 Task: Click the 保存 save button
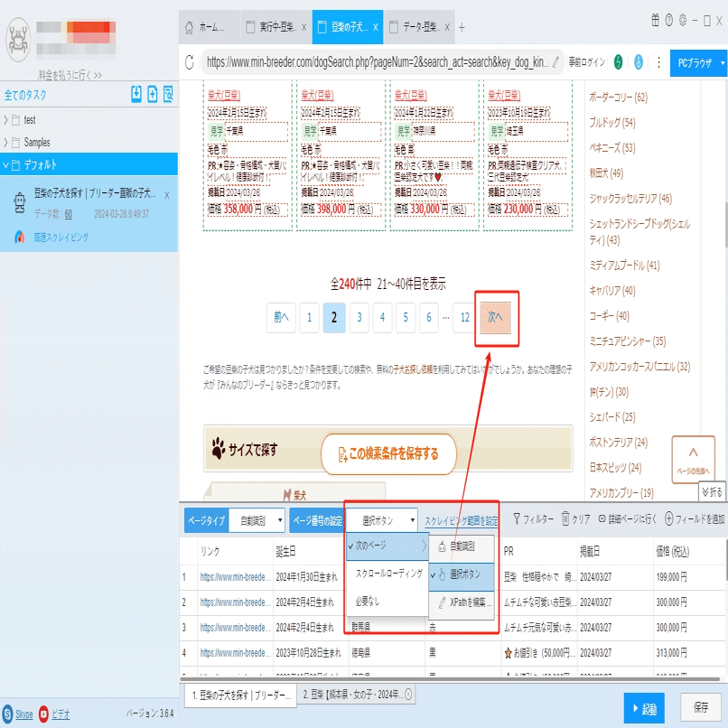pos(700,707)
